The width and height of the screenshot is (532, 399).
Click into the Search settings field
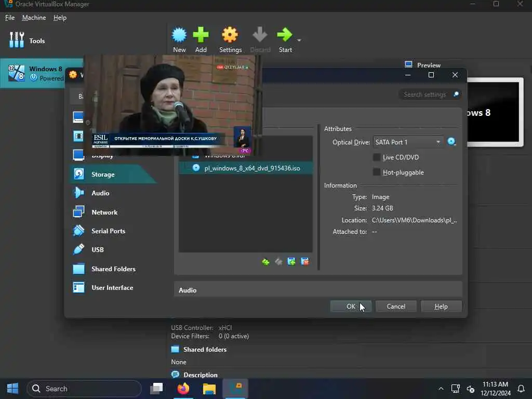coord(426,95)
